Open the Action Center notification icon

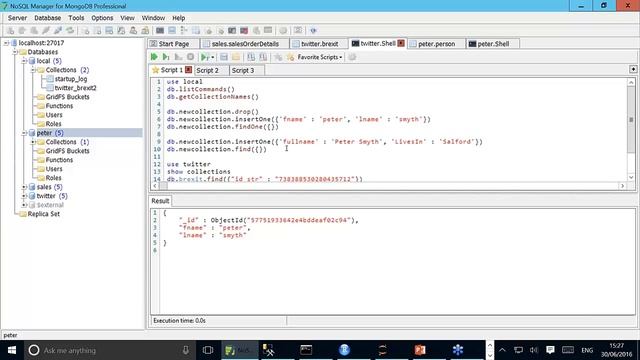[550, 350]
